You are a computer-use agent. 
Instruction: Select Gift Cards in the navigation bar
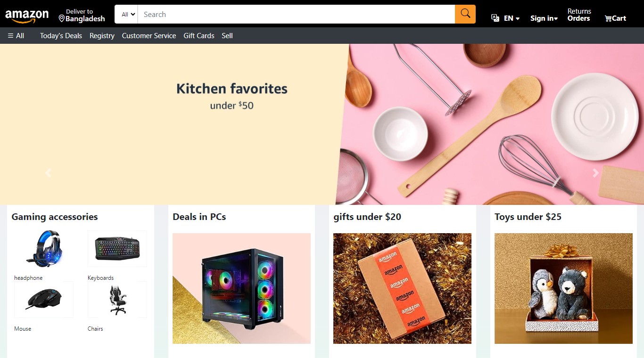click(199, 36)
